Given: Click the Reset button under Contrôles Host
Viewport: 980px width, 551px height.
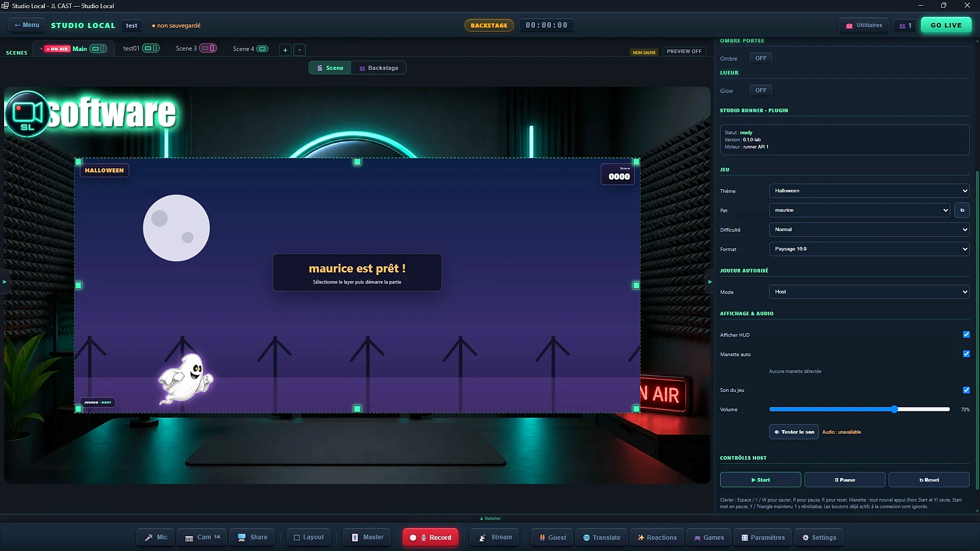Looking at the screenshot, I should [x=929, y=480].
